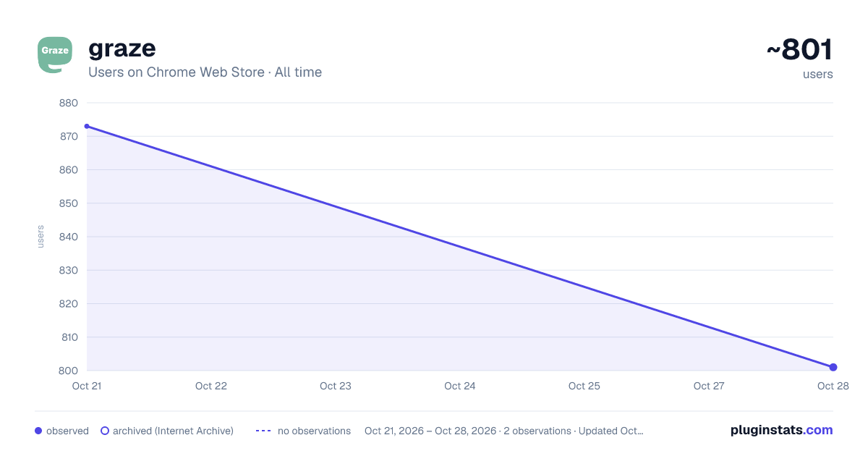Click the green Graze logo icon

pos(55,54)
